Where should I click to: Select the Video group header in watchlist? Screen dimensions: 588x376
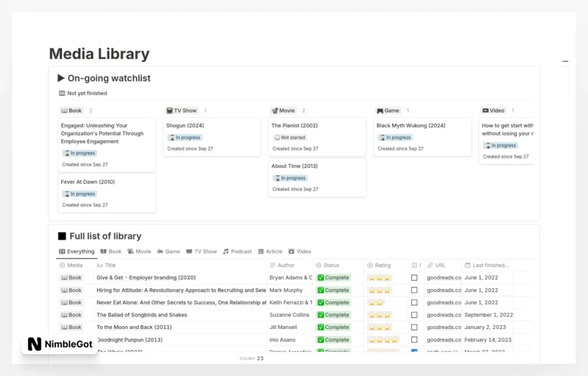click(x=493, y=111)
